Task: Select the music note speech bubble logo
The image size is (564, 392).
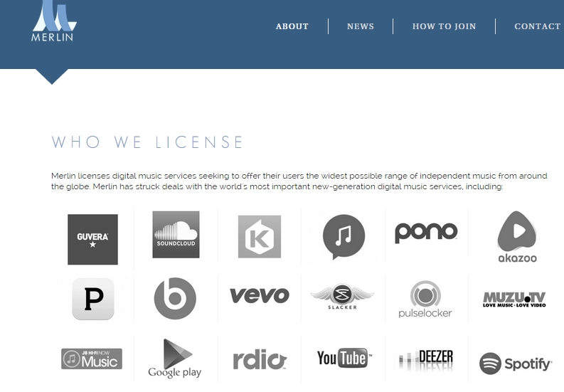Action: click(x=343, y=236)
